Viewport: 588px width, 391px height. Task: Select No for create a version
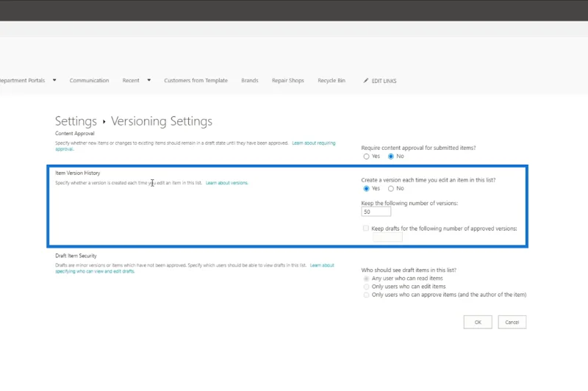(391, 189)
